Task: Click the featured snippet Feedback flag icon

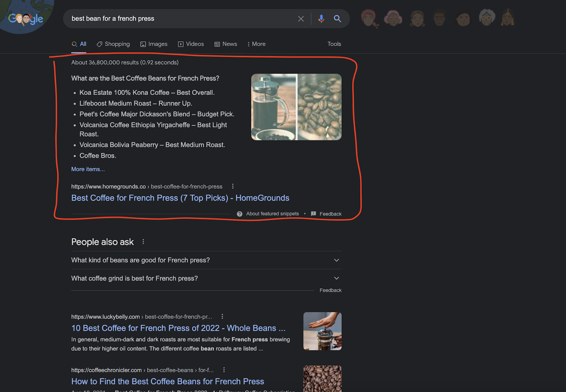Action: pyautogui.click(x=313, y=214)
